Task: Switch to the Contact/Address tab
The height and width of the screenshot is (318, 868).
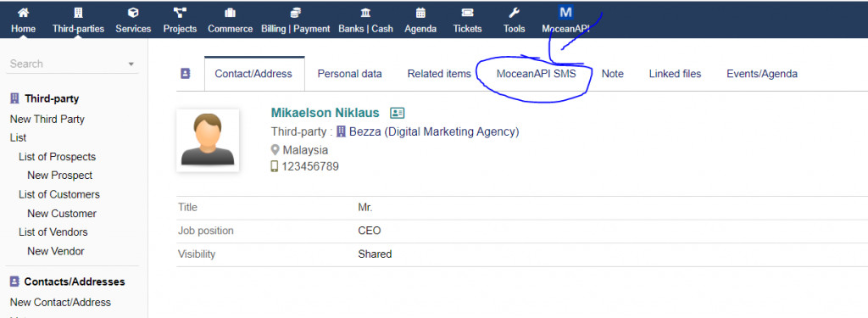Action: [x=253, y=74]
